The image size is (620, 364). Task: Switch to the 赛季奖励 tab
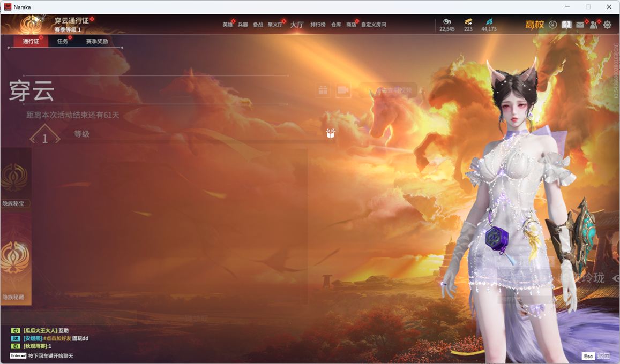click(97, 41)
